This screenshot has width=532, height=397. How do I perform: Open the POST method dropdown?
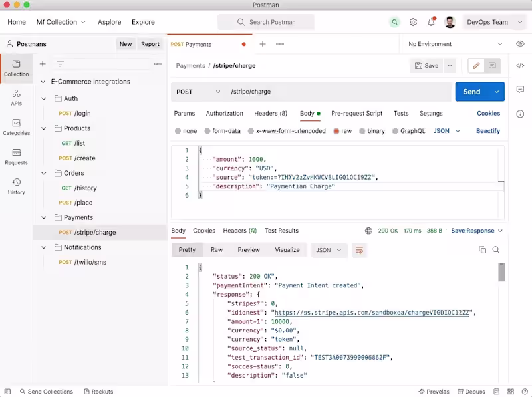coord(198,92)
